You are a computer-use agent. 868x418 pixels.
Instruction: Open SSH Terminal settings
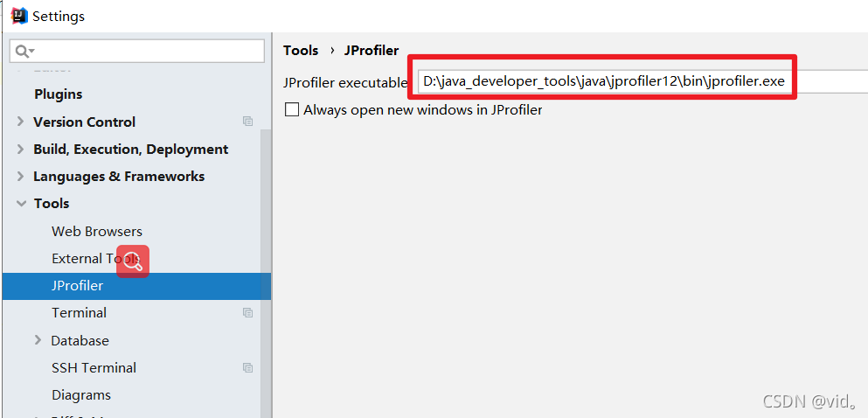pos(94,367)
